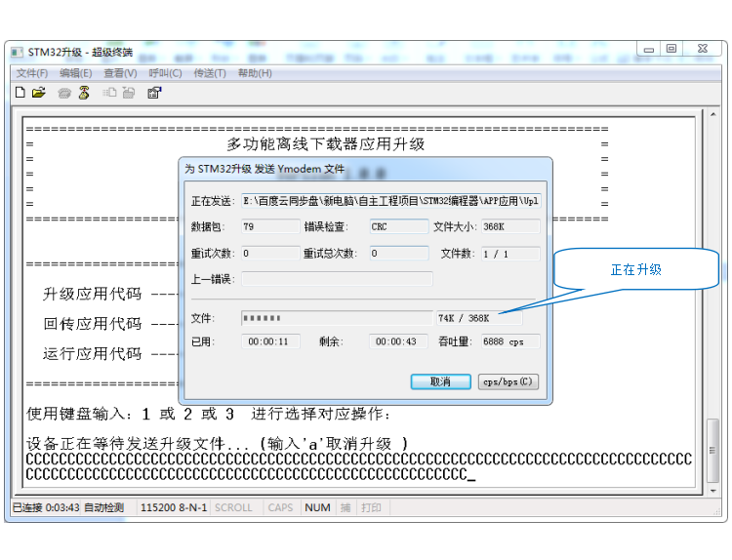Image resolution: width=732 pixels, height=560 pixels.
Task: Minimize the STM32升级 terminal window
Action: [649, 49]
